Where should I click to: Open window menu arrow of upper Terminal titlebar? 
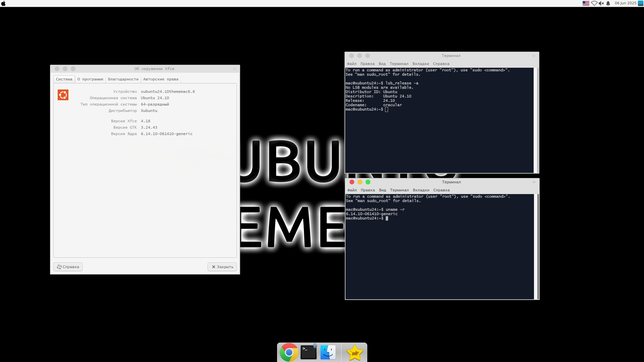(534, 56)
